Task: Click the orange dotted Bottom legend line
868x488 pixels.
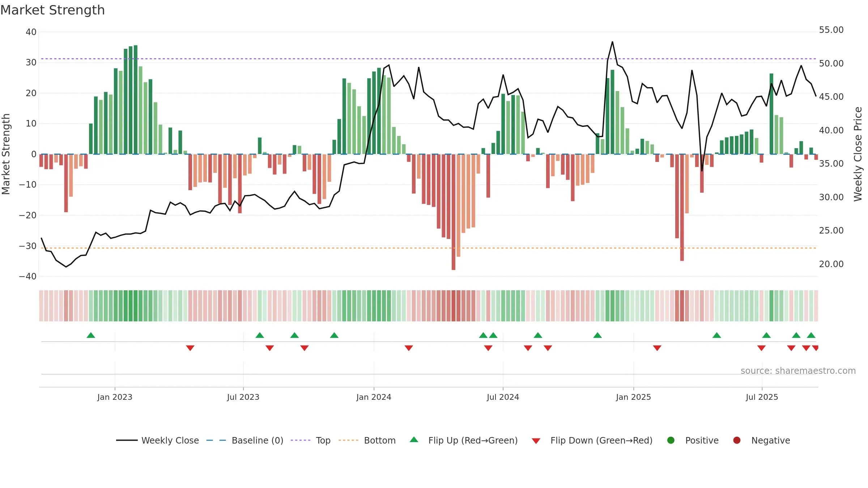Action: click(349, 440)
